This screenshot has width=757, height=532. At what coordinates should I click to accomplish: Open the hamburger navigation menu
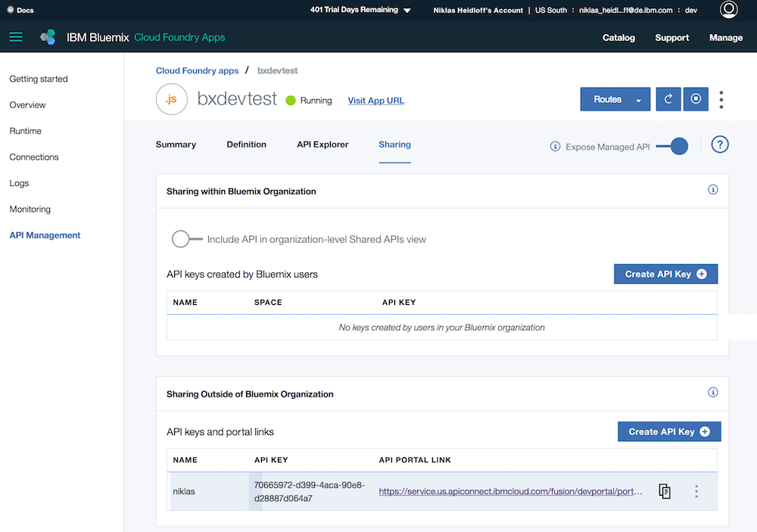(x=16, y=37)
